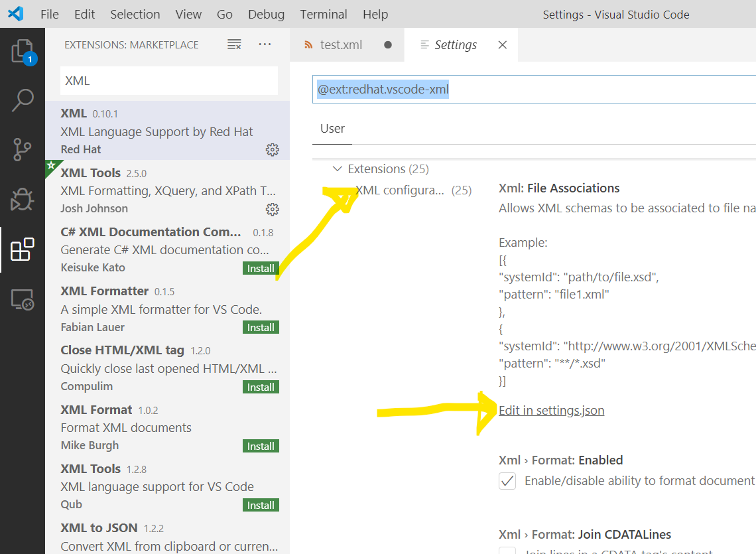Image resolution: width=756 pixels, height=554 pixels.
Task: Open the File menu
Action: click(50, 15)
